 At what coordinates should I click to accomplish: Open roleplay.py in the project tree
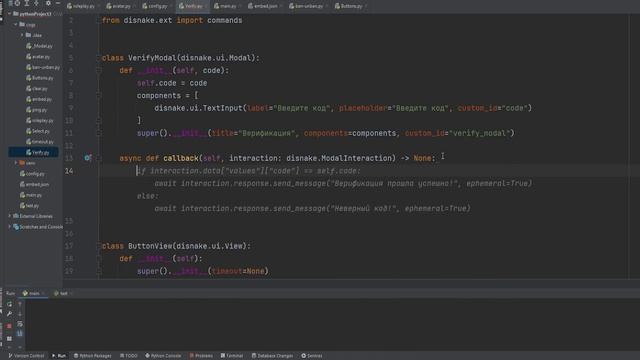[x=40, y=120]
